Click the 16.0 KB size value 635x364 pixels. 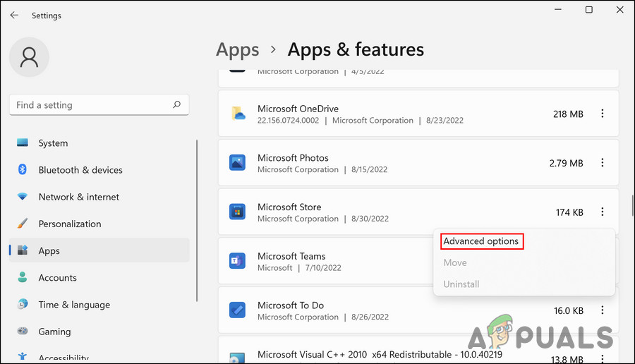(x=568, y=310)
